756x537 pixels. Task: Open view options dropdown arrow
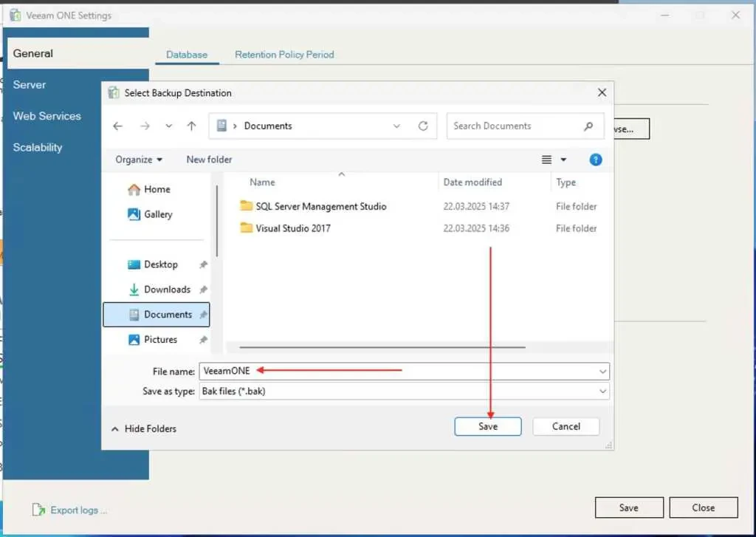click(563, 160)
